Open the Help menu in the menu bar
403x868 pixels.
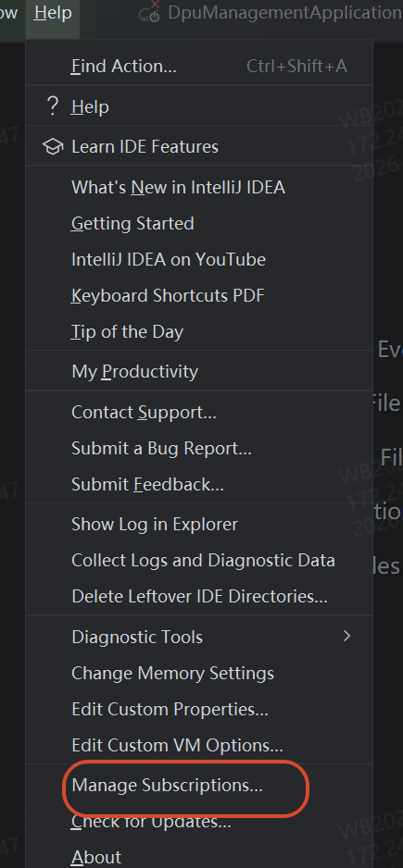pos(53,12)
